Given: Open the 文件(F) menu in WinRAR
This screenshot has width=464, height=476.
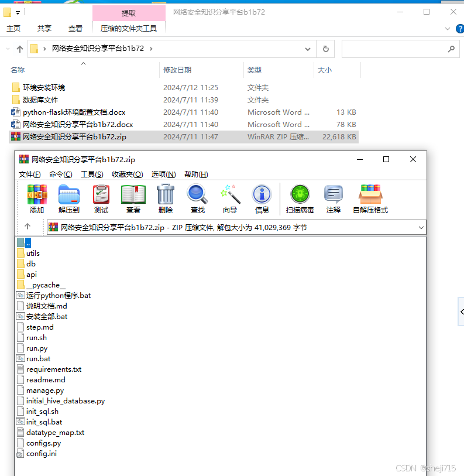Looking at the screenshot, I should pos(30,174).
